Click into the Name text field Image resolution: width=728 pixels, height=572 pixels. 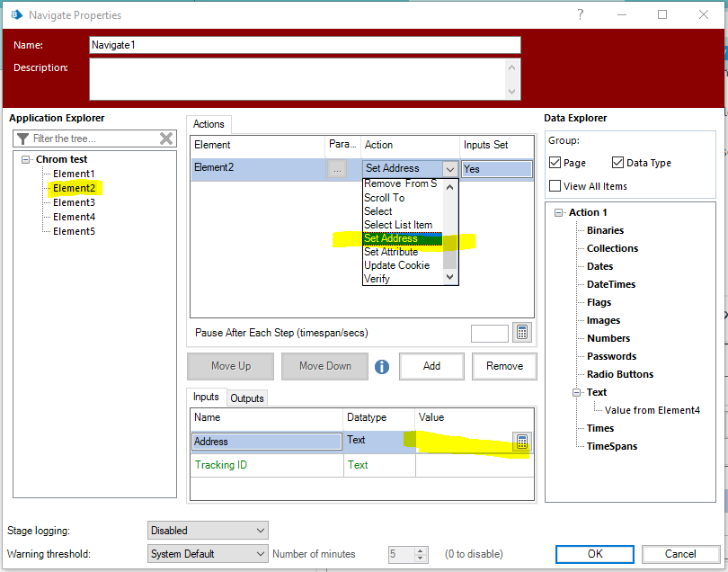coord(305,45)
